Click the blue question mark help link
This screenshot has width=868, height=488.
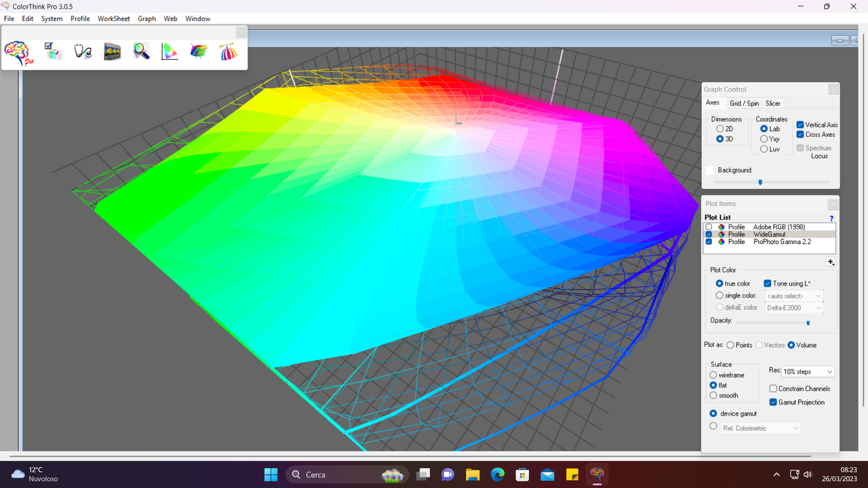pyautogui.click(x=831, y=218)
